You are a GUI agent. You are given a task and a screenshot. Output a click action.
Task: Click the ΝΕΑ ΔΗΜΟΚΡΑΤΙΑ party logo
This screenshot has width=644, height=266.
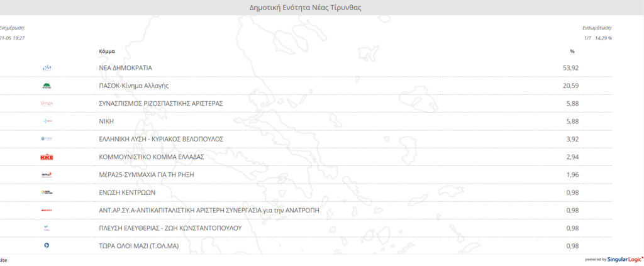click(x=47, y=68)
